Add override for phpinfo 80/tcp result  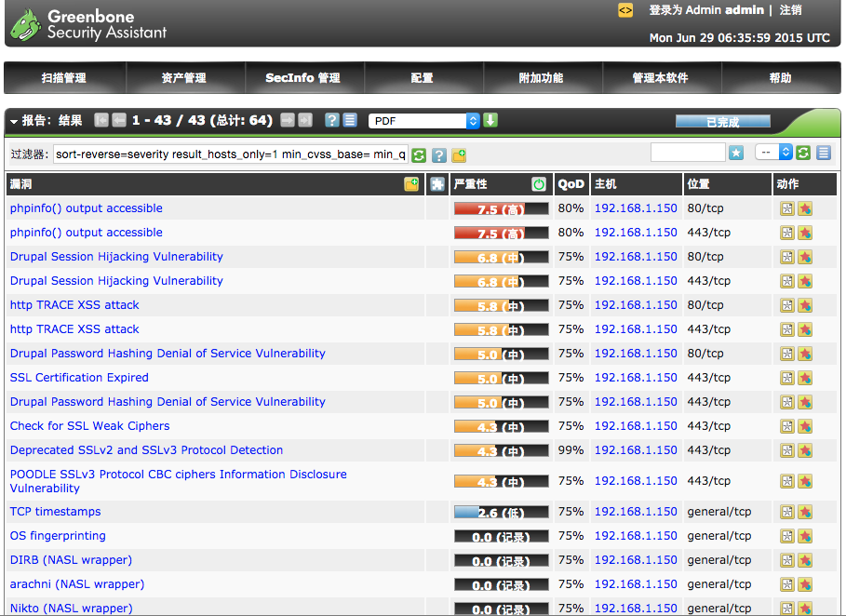pyautogui.click(x=805, y=208)
